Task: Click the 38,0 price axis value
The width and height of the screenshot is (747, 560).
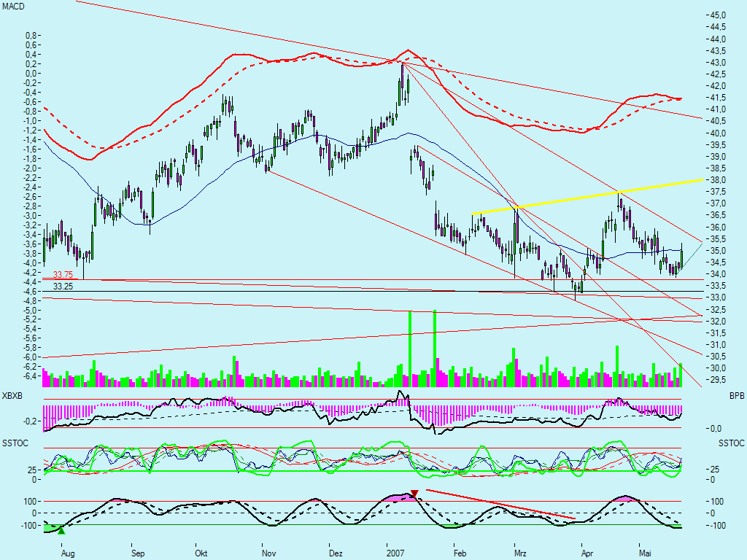Action: pos(718,180)
